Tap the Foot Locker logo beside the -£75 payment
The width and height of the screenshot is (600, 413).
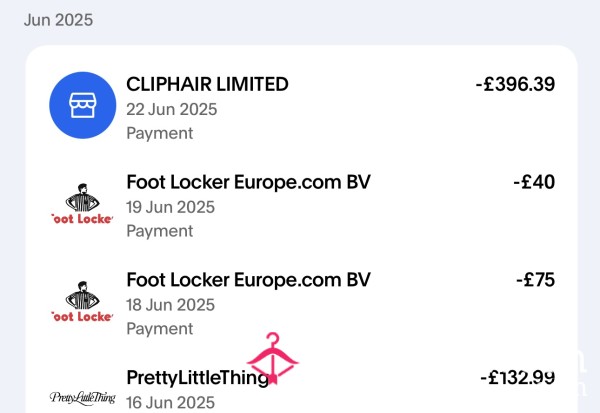click(x=83, y=301)
